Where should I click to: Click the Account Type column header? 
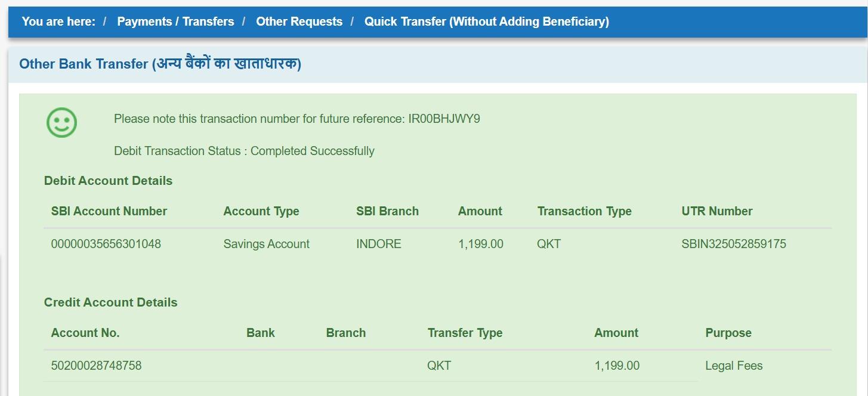(261, 211)
